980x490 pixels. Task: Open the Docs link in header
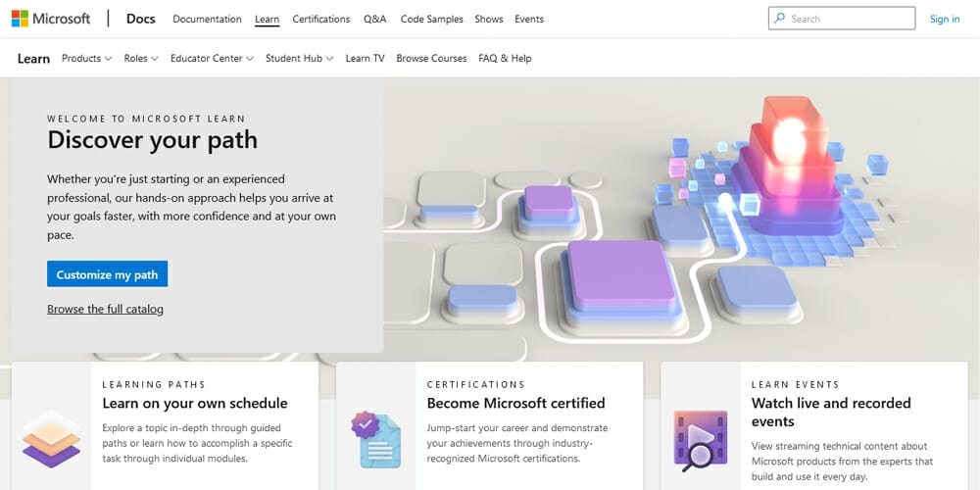point(140,19)
